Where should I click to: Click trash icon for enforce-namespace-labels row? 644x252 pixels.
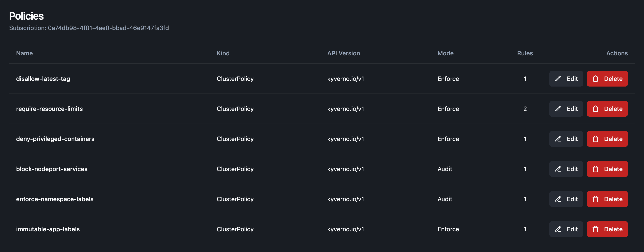pos(595,199)
